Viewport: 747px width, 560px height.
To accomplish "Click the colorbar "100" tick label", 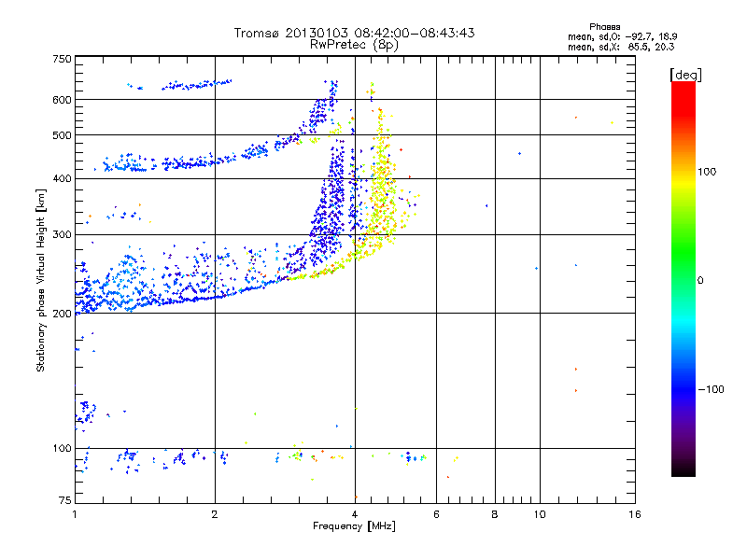I will click(x=707, y=172).
